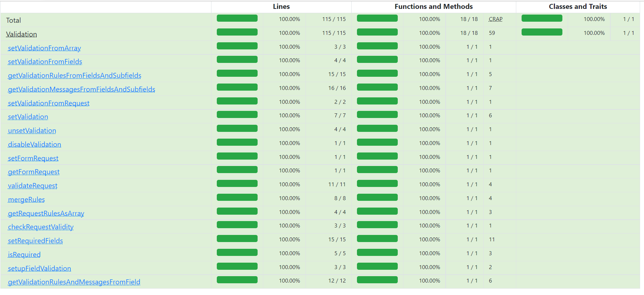Click the Total row lines coverage bar
The image size is (644, 295).
(237, 18)
